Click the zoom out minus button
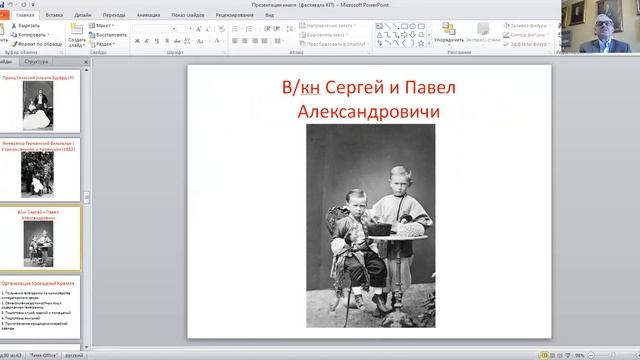This screenshot has width=640, height=360. (591, 356)
